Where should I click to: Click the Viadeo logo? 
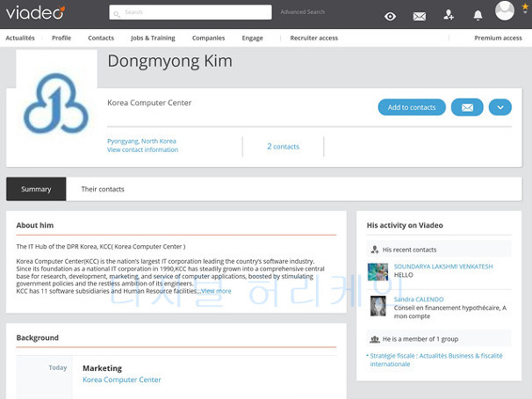35,13
